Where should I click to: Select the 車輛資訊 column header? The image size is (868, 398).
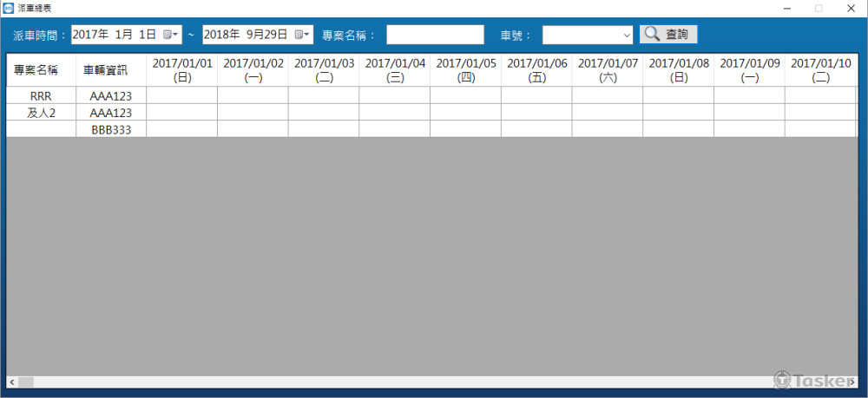111,70
